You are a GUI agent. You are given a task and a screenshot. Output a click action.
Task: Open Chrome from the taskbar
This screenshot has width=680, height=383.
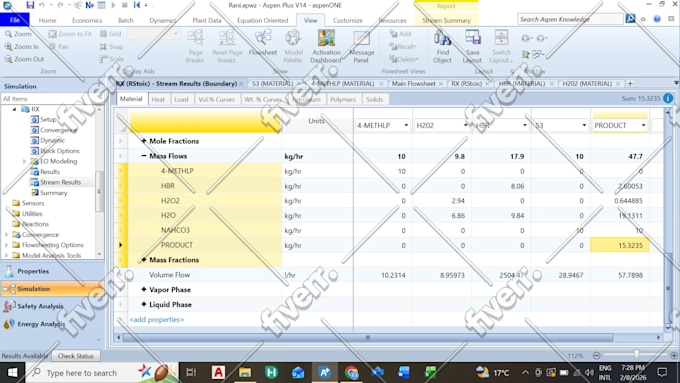tap(351, 372)
